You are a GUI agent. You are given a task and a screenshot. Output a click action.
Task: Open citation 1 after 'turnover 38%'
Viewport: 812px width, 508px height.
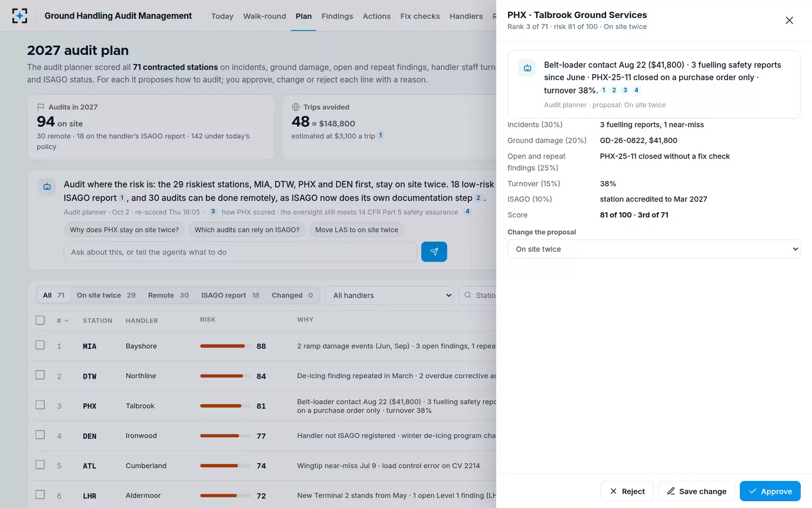[x=603, y=90]
